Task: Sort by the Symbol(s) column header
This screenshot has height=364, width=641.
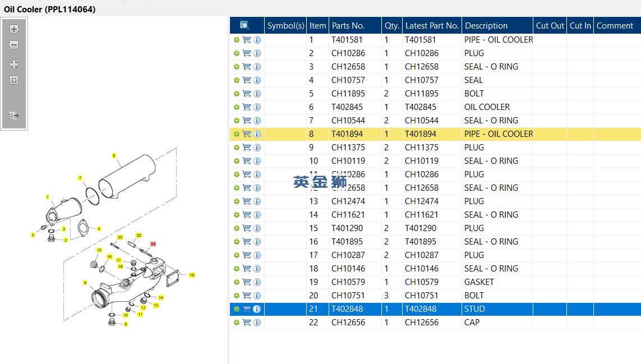Action: [285, 25]
